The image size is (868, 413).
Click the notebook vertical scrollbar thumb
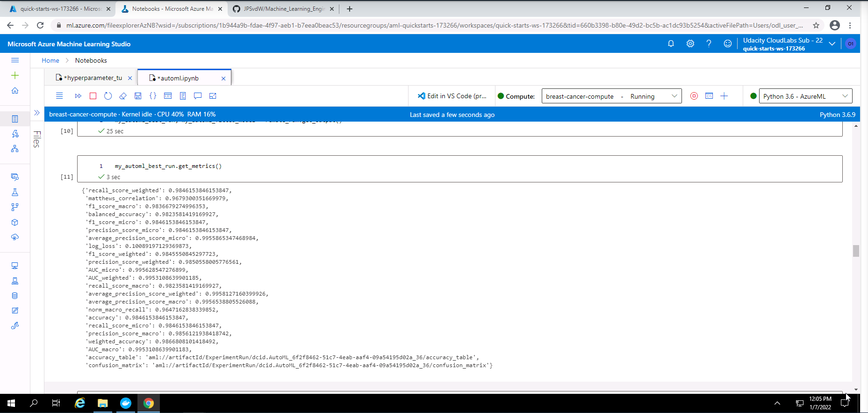click(856, 251)
